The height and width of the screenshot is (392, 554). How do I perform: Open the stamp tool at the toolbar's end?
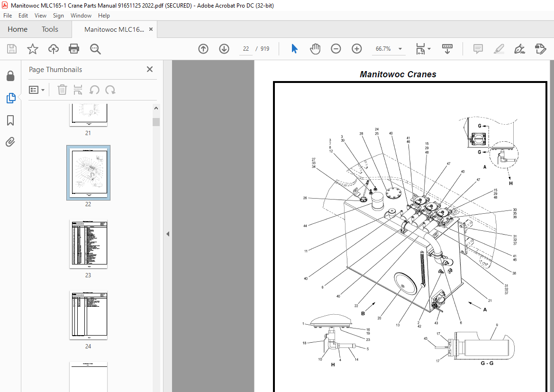click(540, 49)
